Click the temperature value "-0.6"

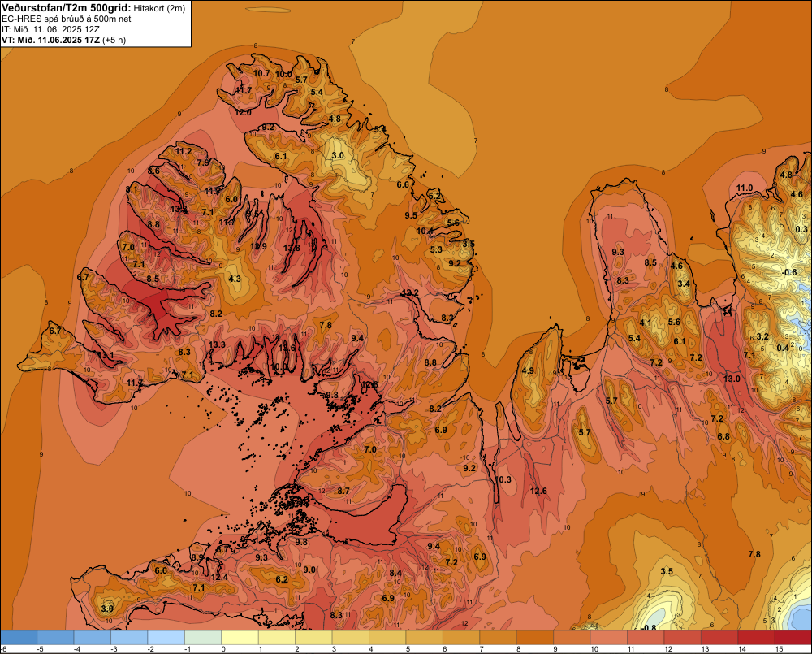coord(788,273)
